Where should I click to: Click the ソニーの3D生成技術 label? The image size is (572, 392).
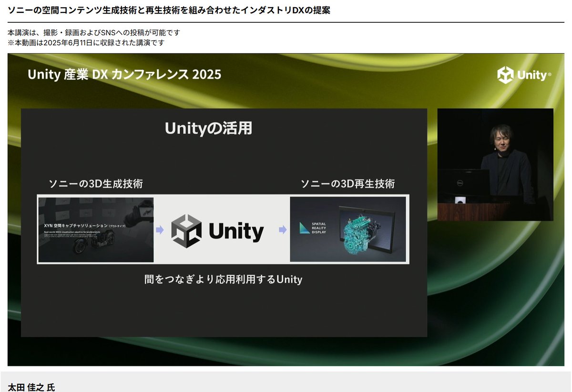click(96, 184)
